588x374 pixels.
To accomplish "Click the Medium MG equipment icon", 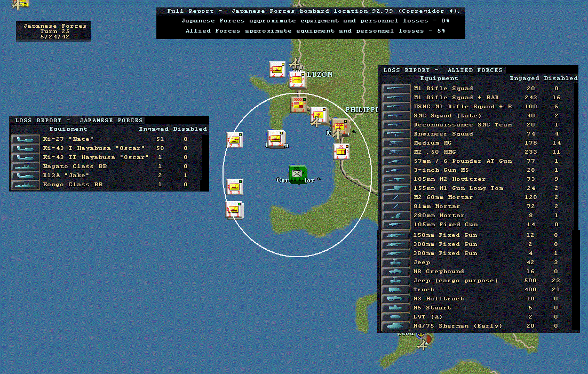I will tap(396, 143).
